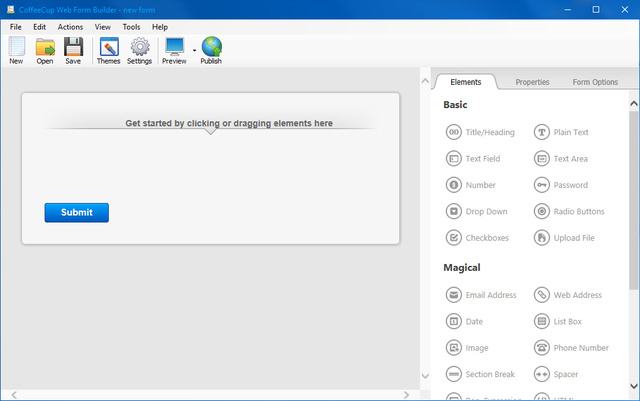Switch to the Properties tab
The width and height of the screenshot is (640, 401).
pyautogui.click(x=532, y=82)
